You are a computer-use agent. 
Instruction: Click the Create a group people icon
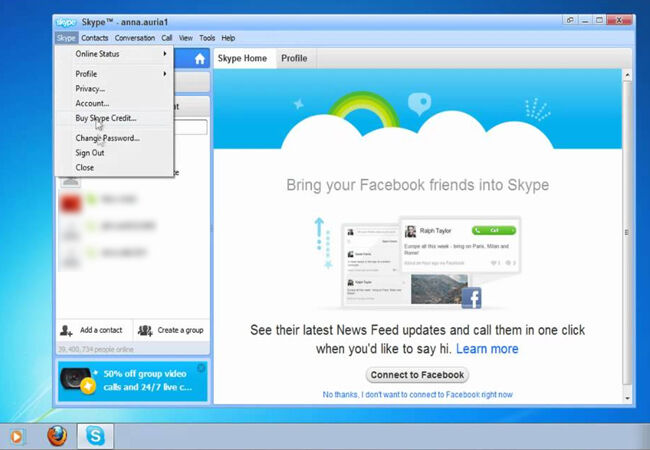(x=145, y=330)
